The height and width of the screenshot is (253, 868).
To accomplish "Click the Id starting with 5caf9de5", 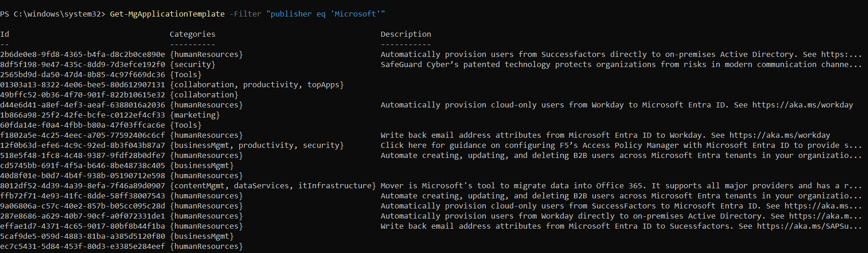I will [x=83, y=236].
